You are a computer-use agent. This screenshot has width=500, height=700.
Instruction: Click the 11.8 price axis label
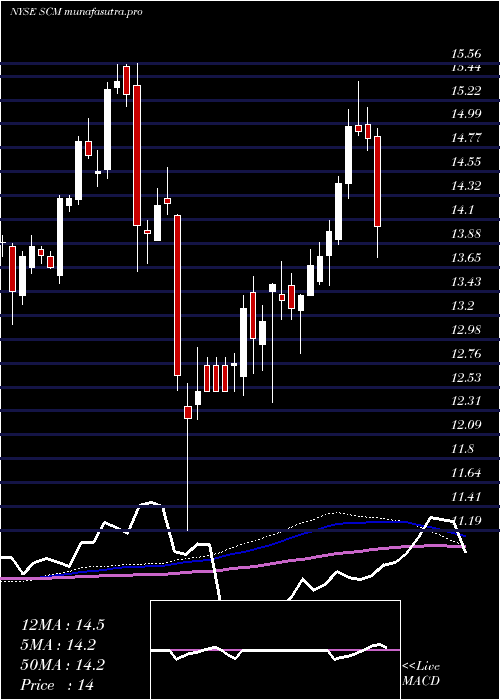click(462, 449)
